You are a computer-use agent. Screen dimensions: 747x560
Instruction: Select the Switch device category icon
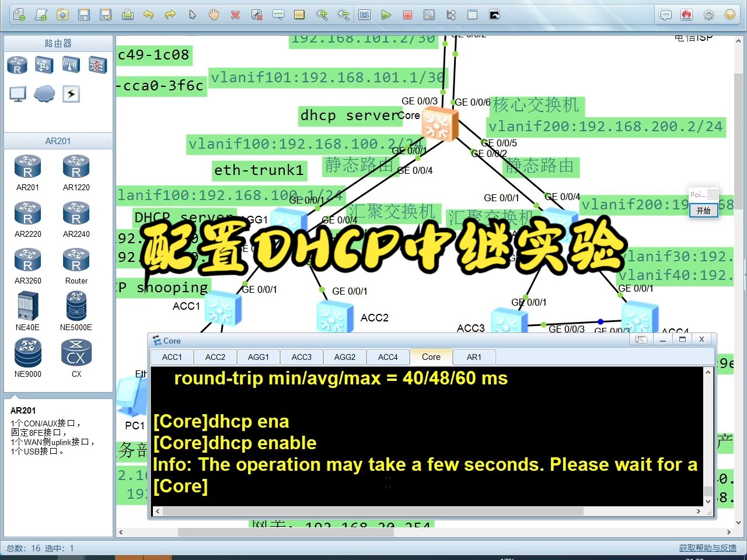[44, 65]
